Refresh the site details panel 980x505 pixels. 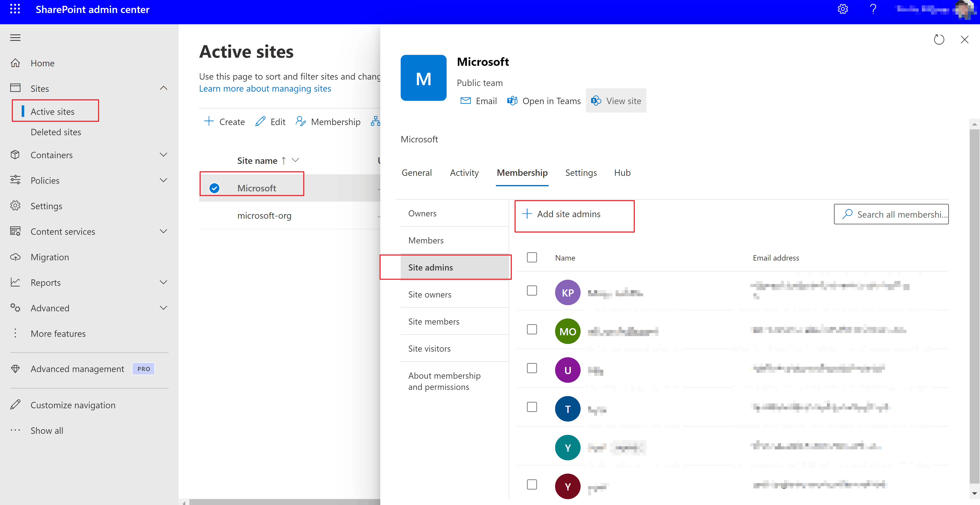[939, 40]
